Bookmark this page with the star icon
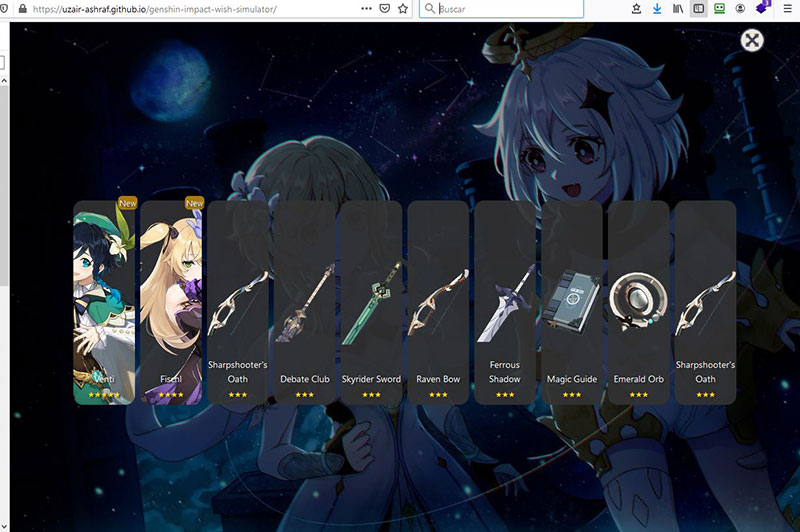Viewport: 800px width, 532px height. 403,9
